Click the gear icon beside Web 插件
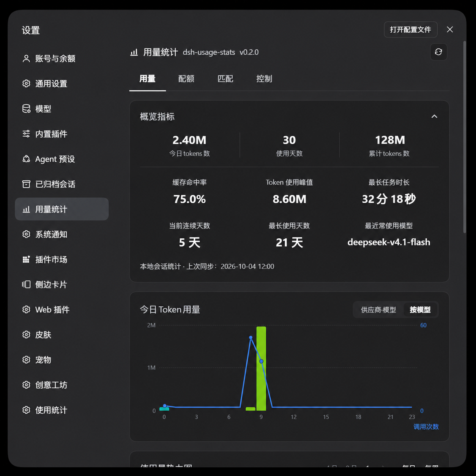The height and width of the screenshot is (476, 476). (x=26, y=309)
